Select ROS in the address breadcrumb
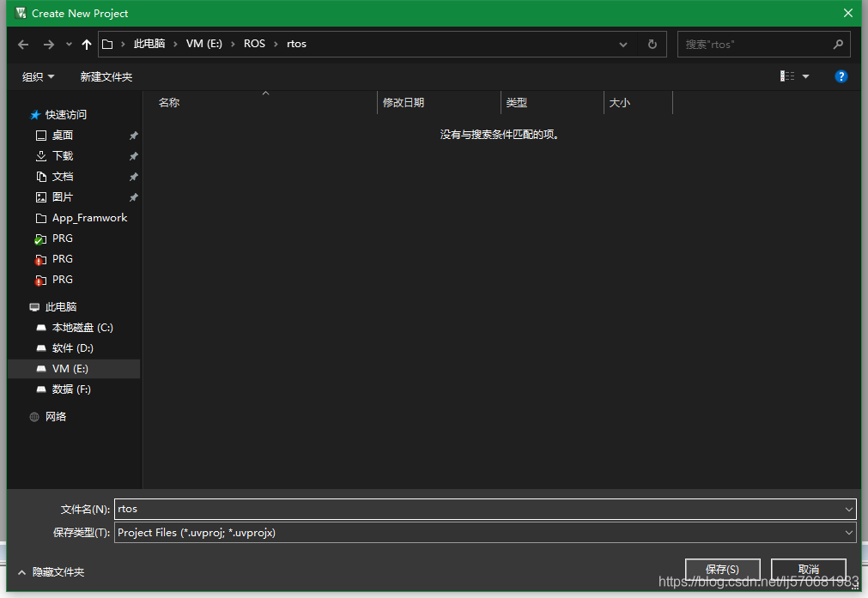The height and width of the screenshot is (598, 868). 255,44
